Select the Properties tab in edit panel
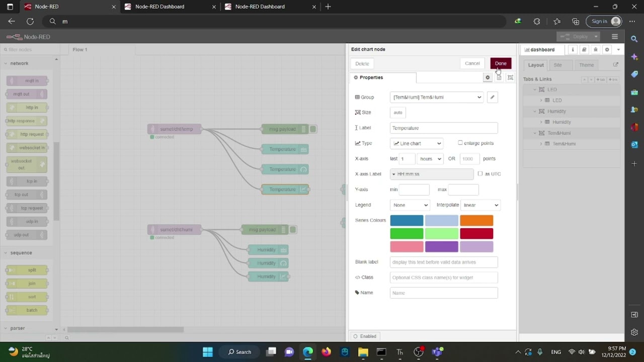 click(x=383, y=77)
